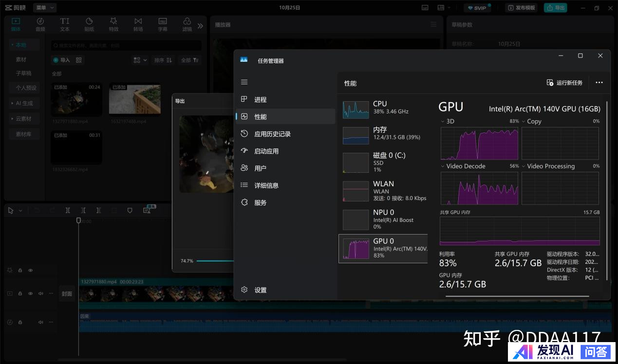
Task: Toggle eye visibility on the main video track
Action: click(30, 293)
